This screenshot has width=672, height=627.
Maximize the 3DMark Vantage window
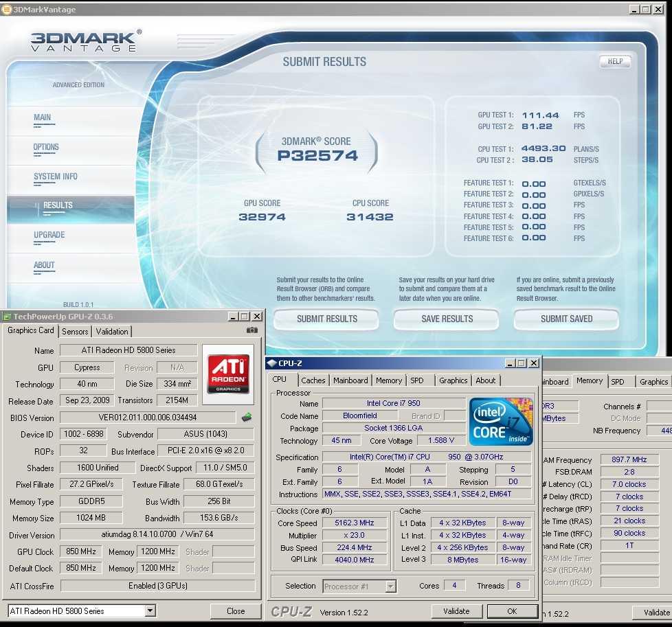647,10
